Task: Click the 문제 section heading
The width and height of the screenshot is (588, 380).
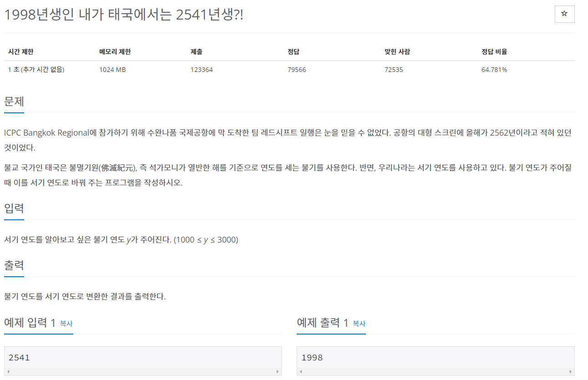Action: (x=14, y=101)
